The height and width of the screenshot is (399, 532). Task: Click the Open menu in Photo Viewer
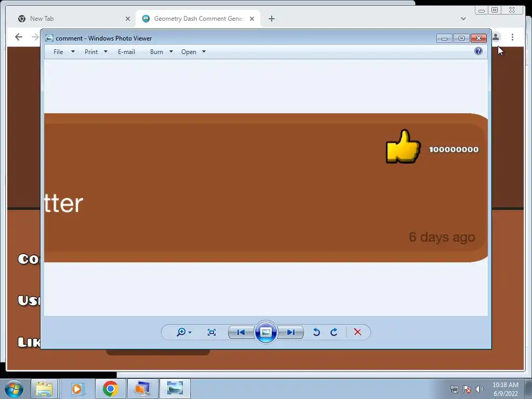[x=189, y=52]
